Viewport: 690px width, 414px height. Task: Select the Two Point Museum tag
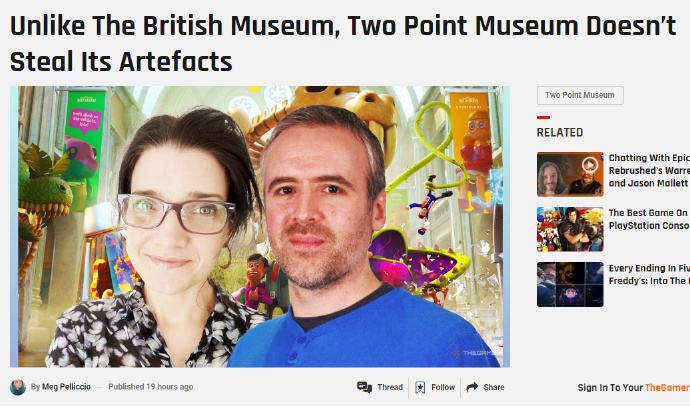[580, 95]
